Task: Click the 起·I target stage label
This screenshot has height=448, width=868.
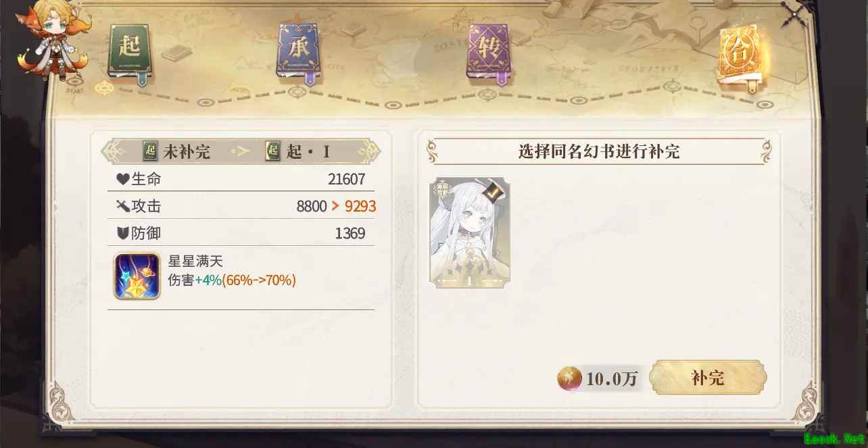Action: coord(298,152)
